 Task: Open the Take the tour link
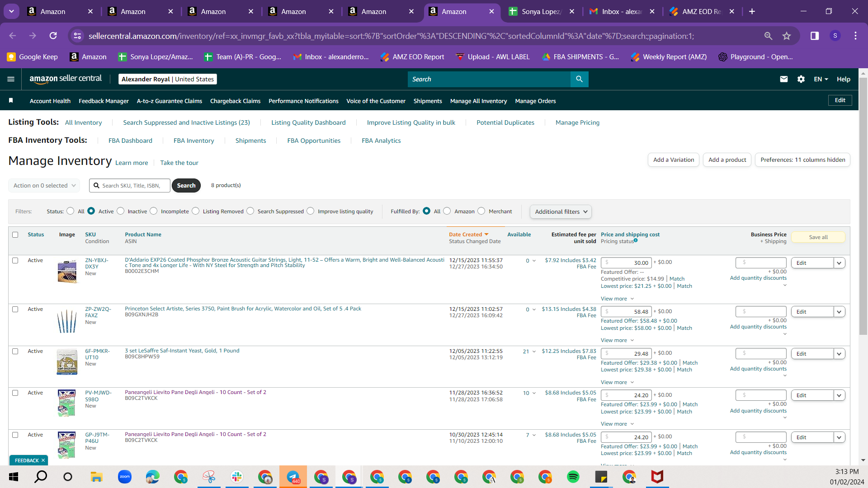[179, 163]
